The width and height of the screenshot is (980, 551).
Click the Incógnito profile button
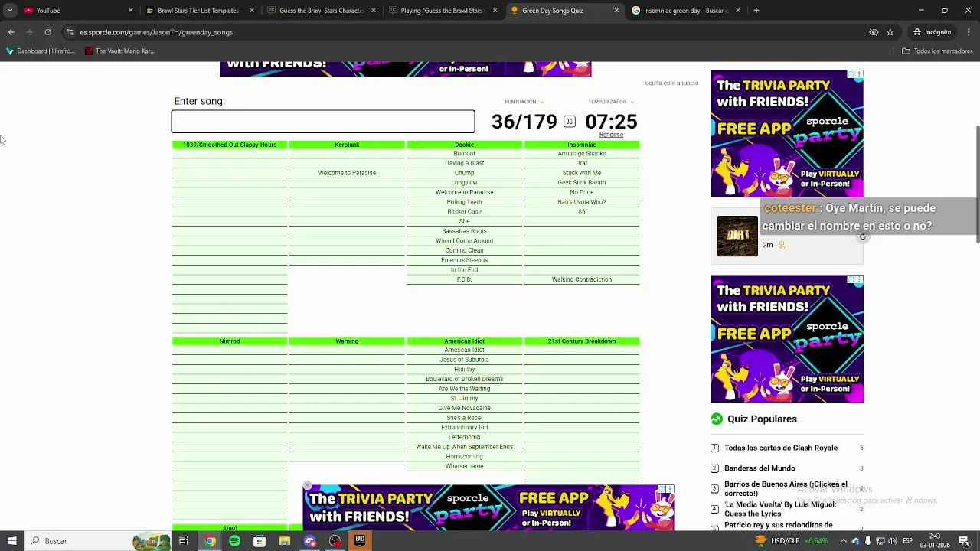pos(932,32)
